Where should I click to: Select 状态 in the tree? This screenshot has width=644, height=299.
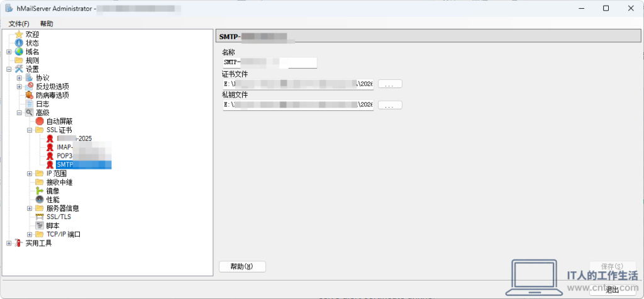point(32,43)
